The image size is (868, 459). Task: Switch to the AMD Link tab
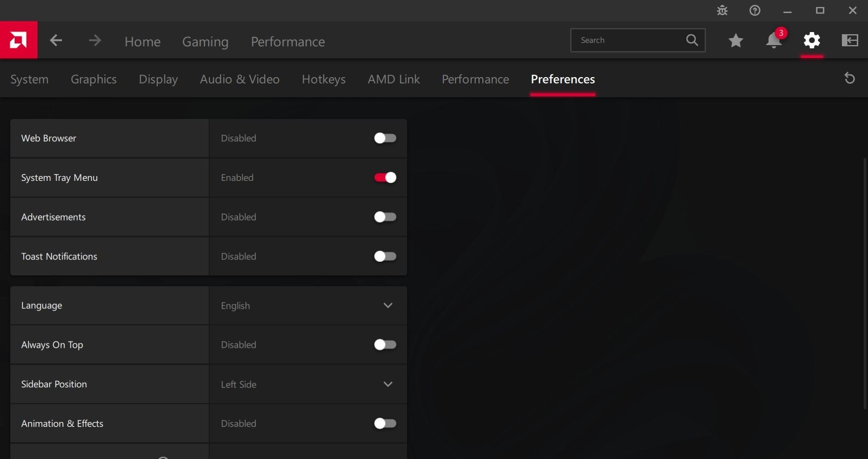[394, 79]
